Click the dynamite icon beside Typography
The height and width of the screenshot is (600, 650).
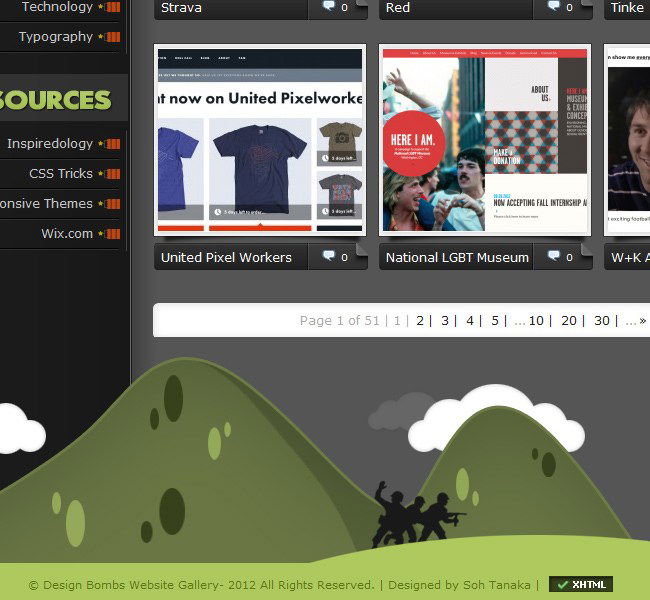[109, 37]
